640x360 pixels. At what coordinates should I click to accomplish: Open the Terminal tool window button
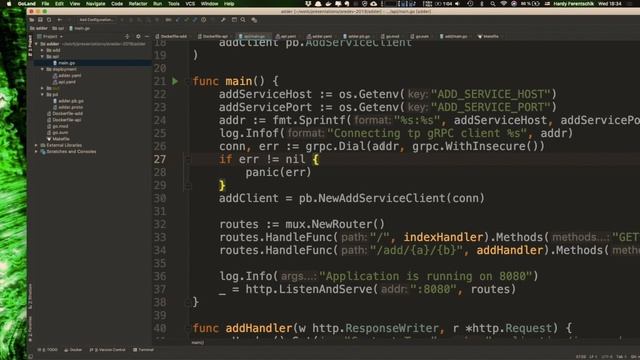[143, 350]
